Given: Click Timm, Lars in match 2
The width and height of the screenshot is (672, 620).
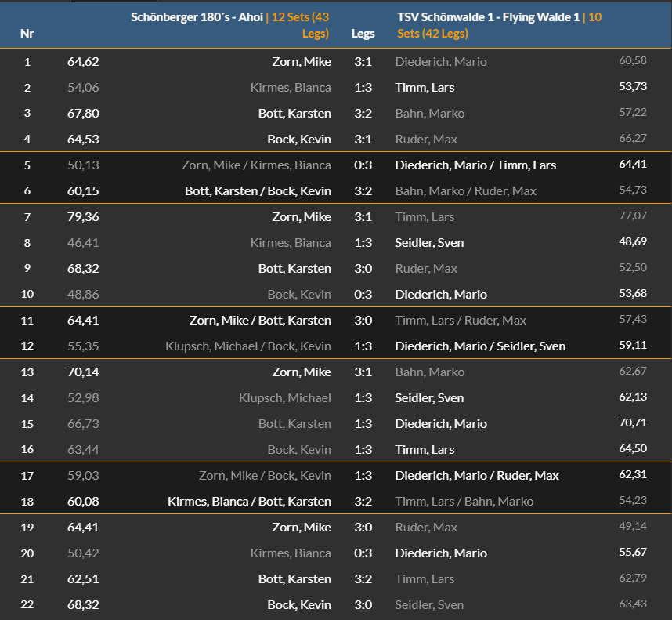Looking at the screenshot, I should pyautogui.click(x=425, y=88).
